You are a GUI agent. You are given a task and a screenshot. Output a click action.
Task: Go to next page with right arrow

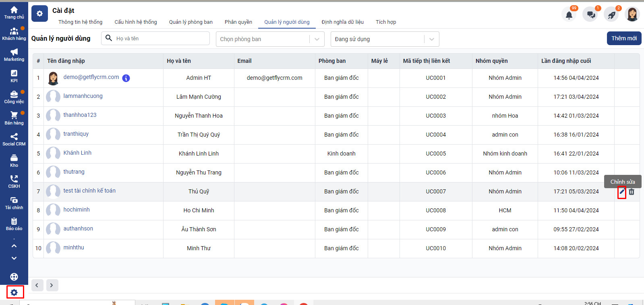click(x=52, y=285)
